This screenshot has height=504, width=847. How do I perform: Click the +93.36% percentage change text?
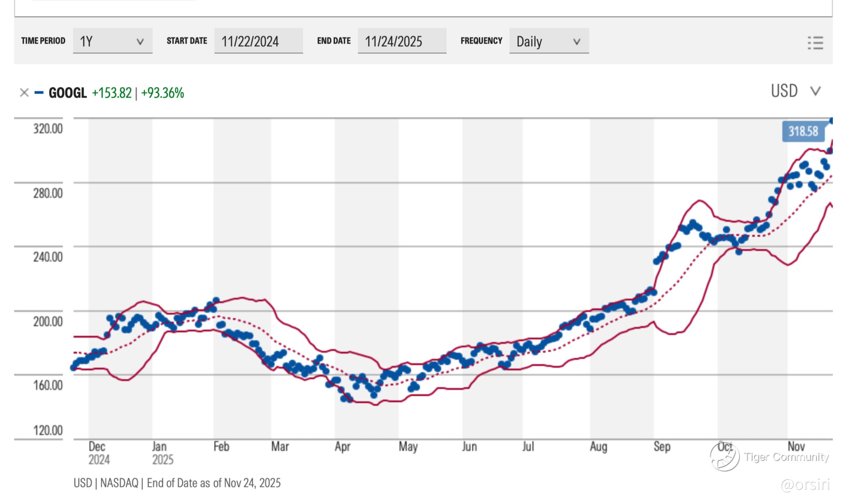point(163,93)
